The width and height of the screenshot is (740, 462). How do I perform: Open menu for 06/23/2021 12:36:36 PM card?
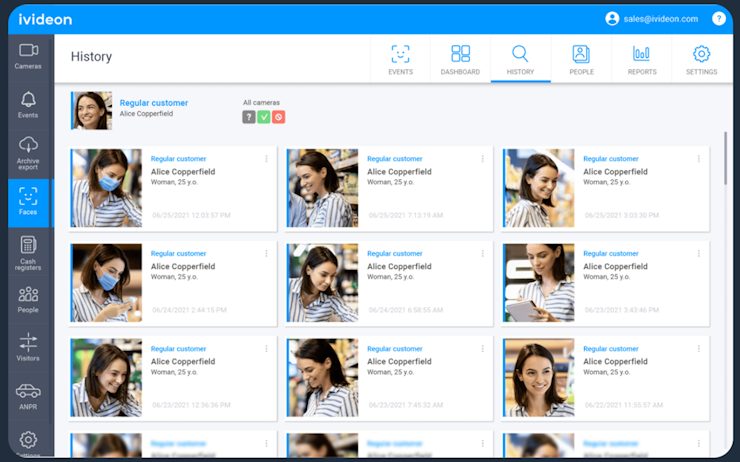[x=266, y=349]
